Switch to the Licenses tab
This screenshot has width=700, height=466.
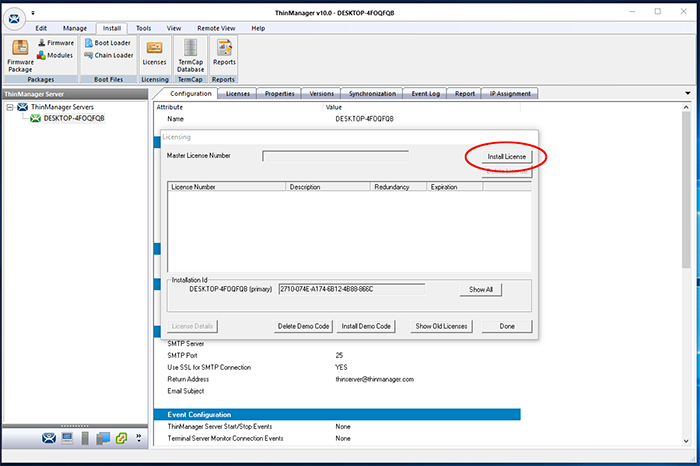[238, 94]
